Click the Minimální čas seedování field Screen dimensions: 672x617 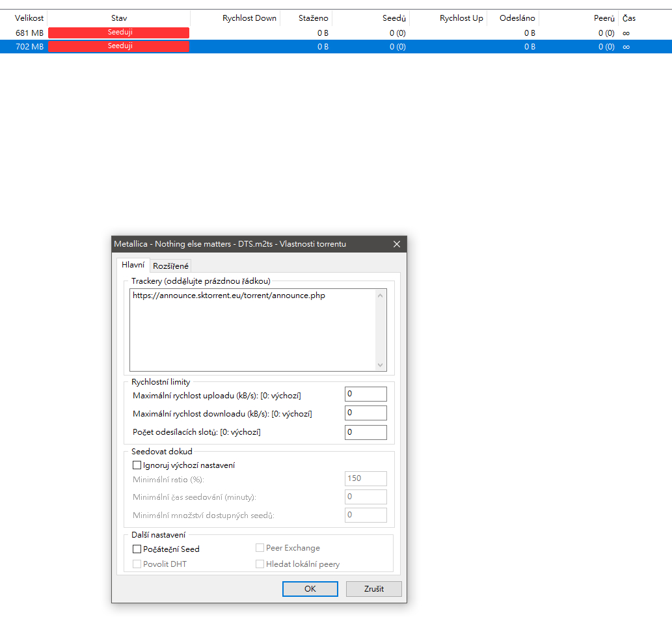click(x=366, y=497)
